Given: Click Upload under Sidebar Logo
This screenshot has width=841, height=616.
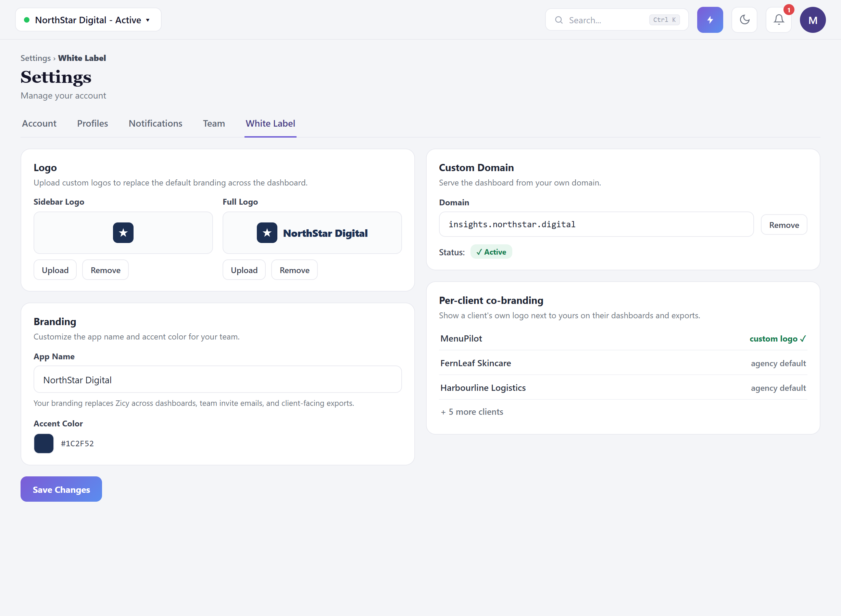Looking at the screenshot, I should (55, 270).
